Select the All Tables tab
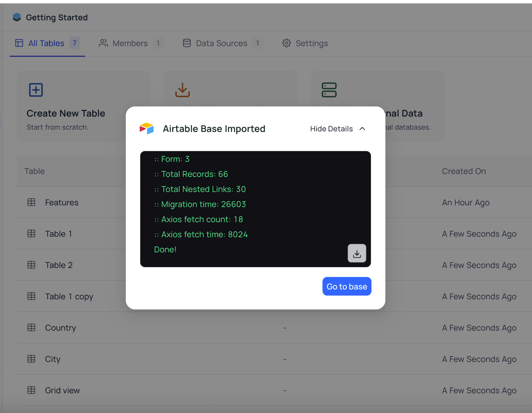532x413 pixels. coord(46,43)
